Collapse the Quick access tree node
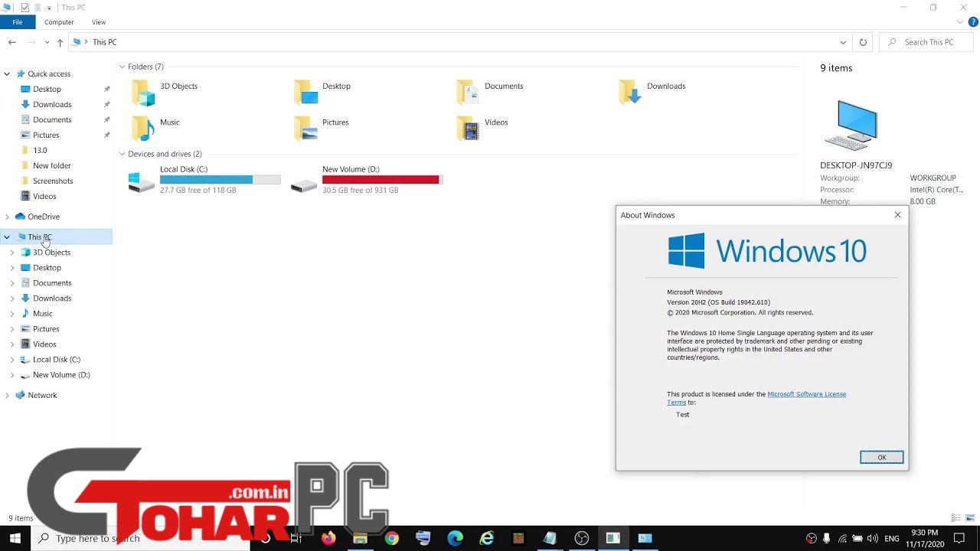980x551 pixels. 7,74
